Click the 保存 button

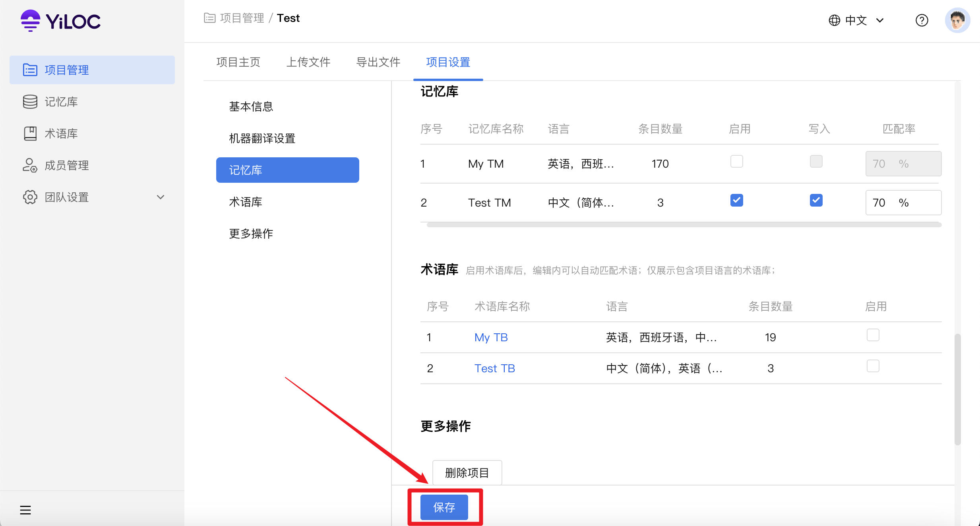point(444,507)
